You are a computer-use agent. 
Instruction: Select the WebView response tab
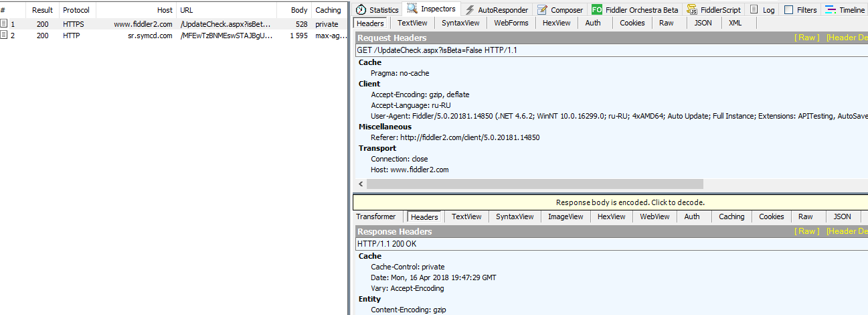pos(655,216)
